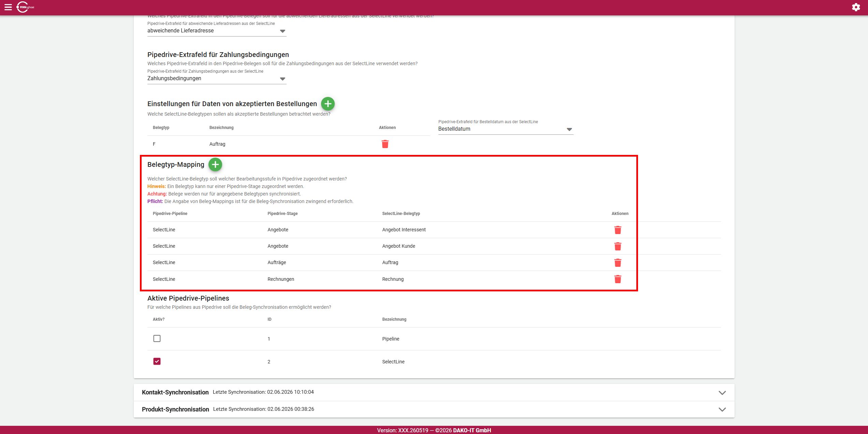The height and width of the screenshot is (434, 868).
Task: Add a new accepted order Belegtyp entry
Action: click(328, 104)
